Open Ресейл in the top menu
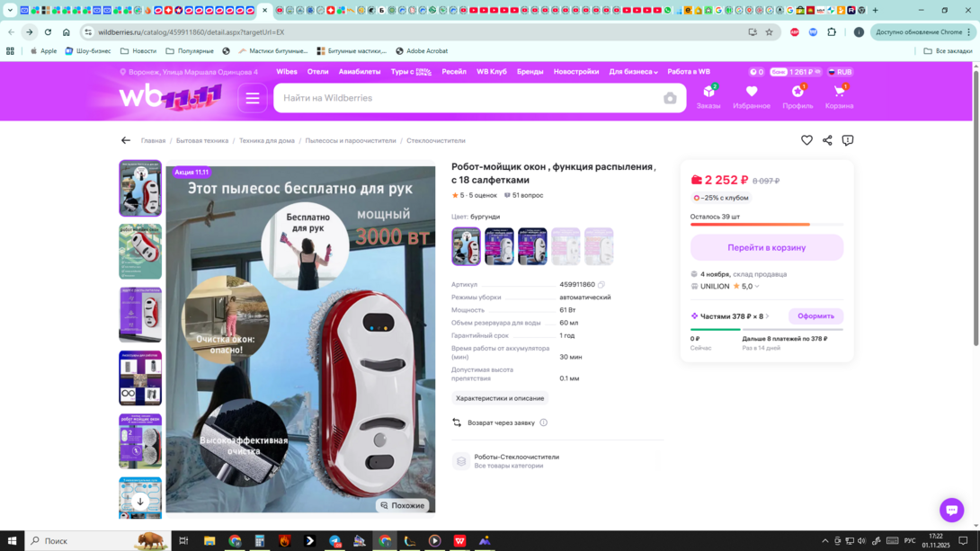The width and height of the screenshot is (980, 551). coord(454,72)
